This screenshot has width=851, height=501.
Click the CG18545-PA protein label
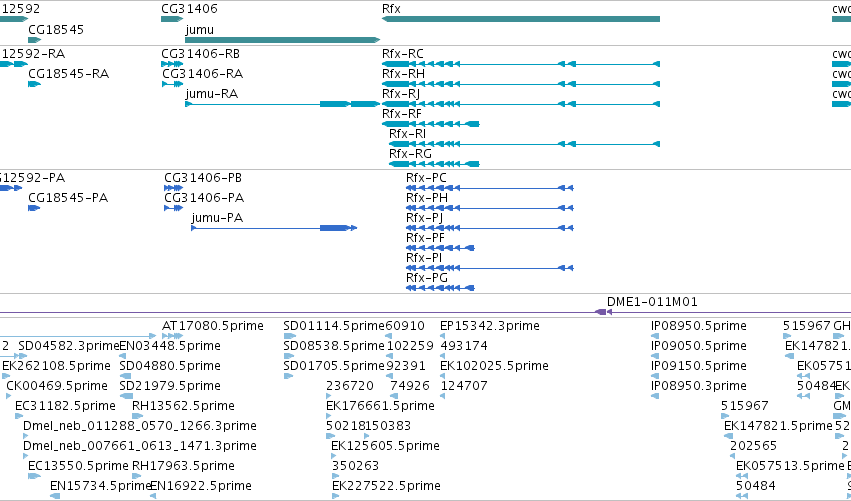click(x=68, y=198)
